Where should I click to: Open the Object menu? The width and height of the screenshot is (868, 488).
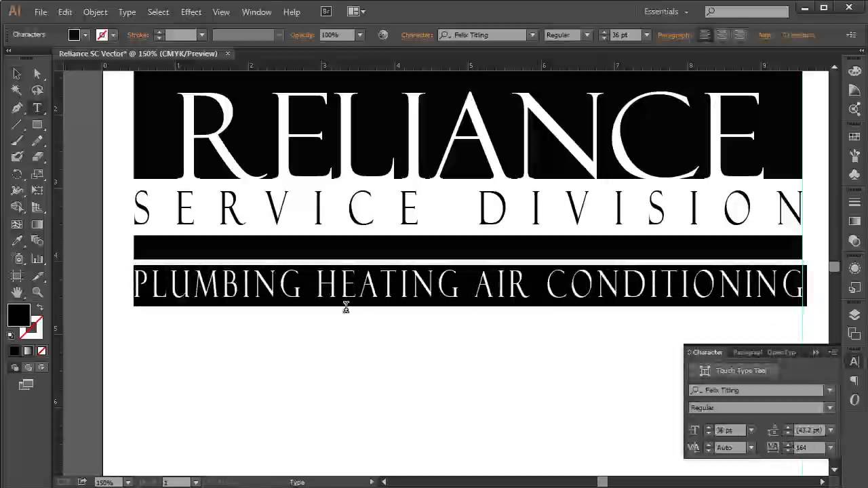[x=95, y=12]
